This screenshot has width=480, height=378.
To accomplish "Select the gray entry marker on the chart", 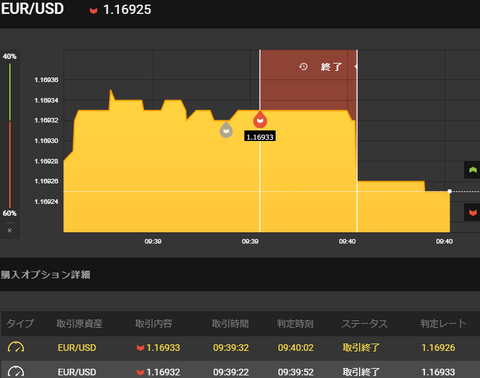I will click(226, 129).
